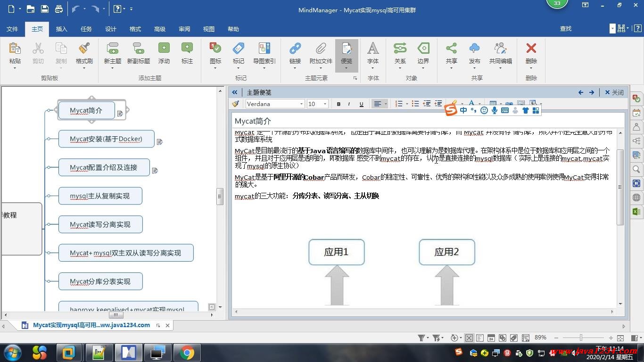Click the red 删除 delete icon
Screen dimensions: 644x362
(x=531, y=48)
